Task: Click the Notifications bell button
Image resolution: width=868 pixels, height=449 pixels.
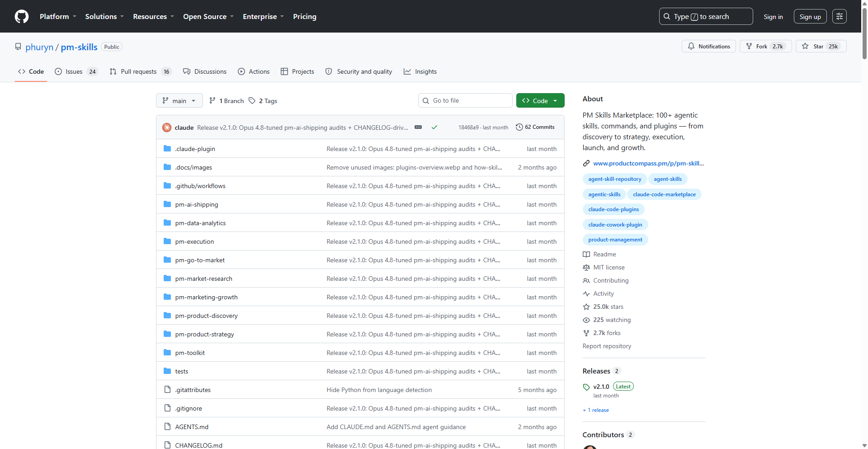Action: (709, 47)
